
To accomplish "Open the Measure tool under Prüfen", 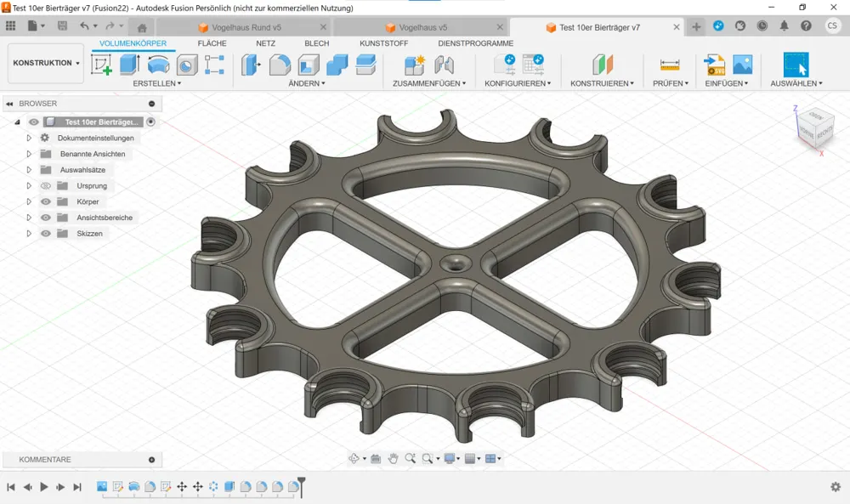I will 670,65.
